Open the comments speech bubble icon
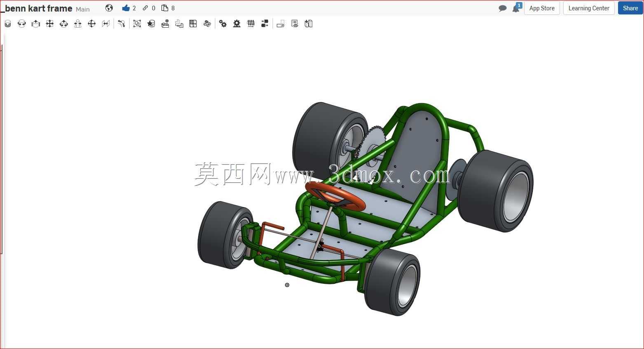The width and height of the screenshot is (644, 349). click(503, 8)
